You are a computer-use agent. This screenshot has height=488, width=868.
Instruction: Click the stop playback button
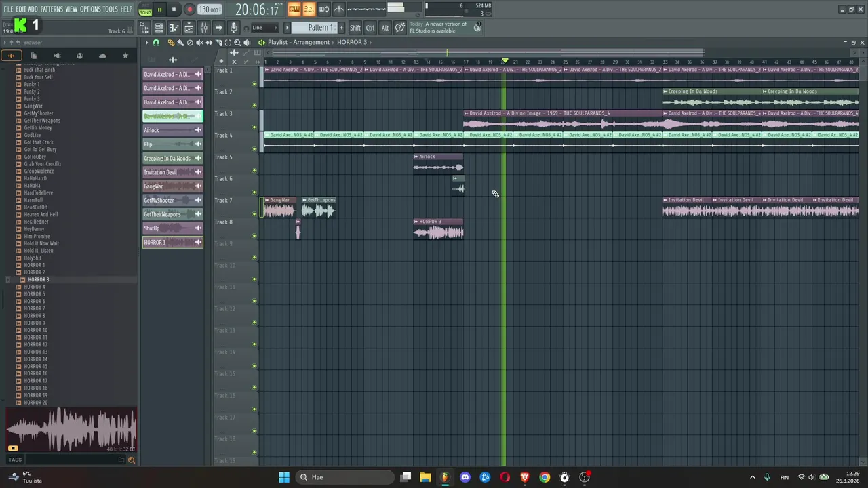(x=174, y=9)
